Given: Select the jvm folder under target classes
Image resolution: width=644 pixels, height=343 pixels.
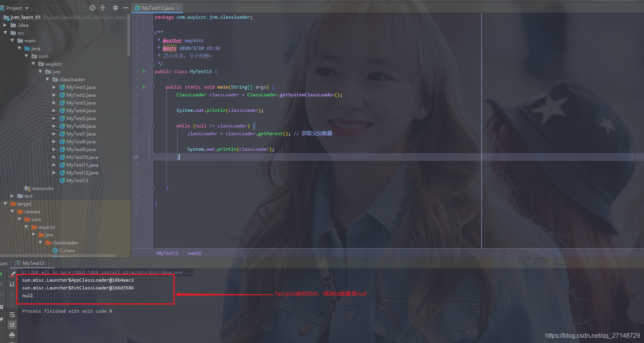Looking at the screenshot, I should pos(46,235).
